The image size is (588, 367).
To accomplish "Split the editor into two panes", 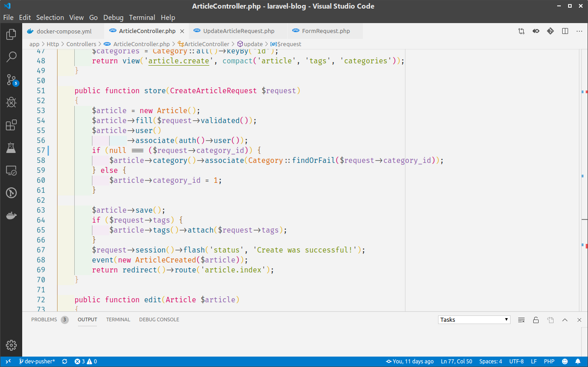I will [565, 31].
